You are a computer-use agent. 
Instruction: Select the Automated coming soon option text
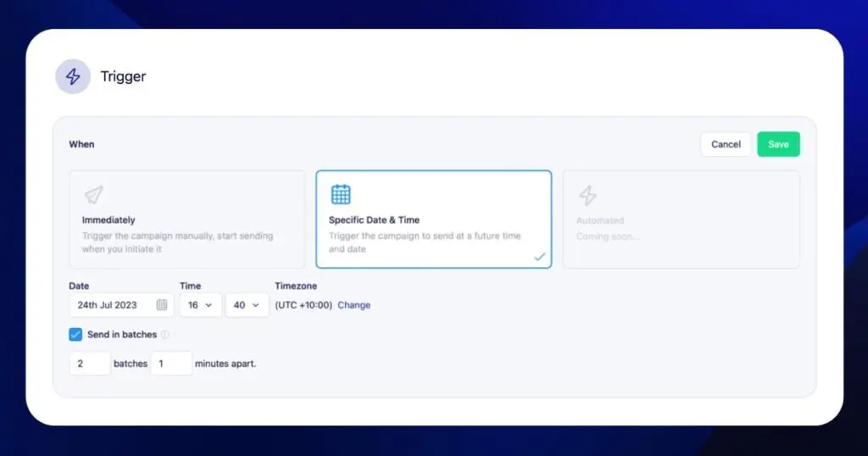coord(600,221)
